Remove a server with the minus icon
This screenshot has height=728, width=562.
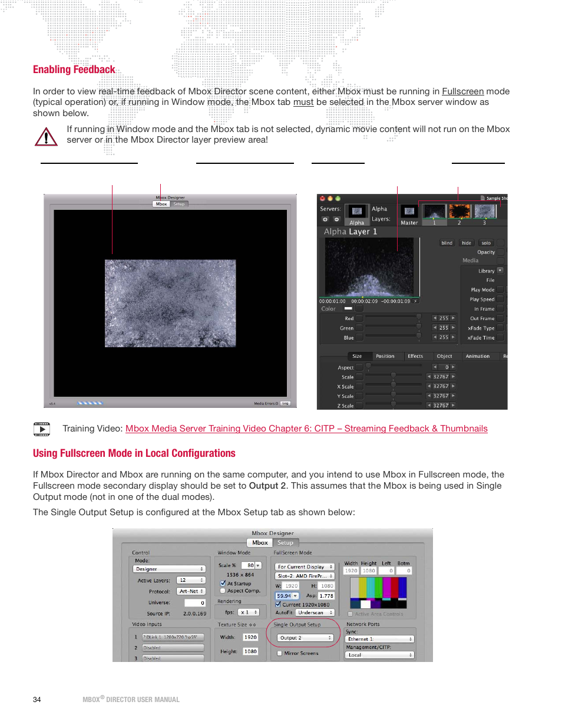tap(336, 219)
